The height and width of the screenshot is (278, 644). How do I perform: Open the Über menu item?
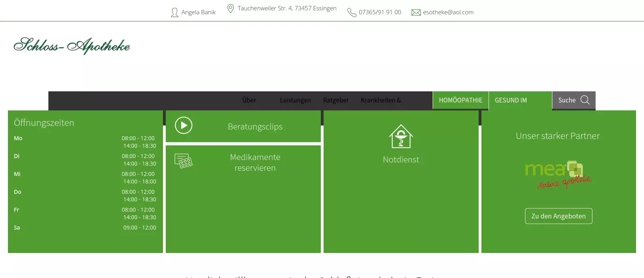[x=249, y=100]
